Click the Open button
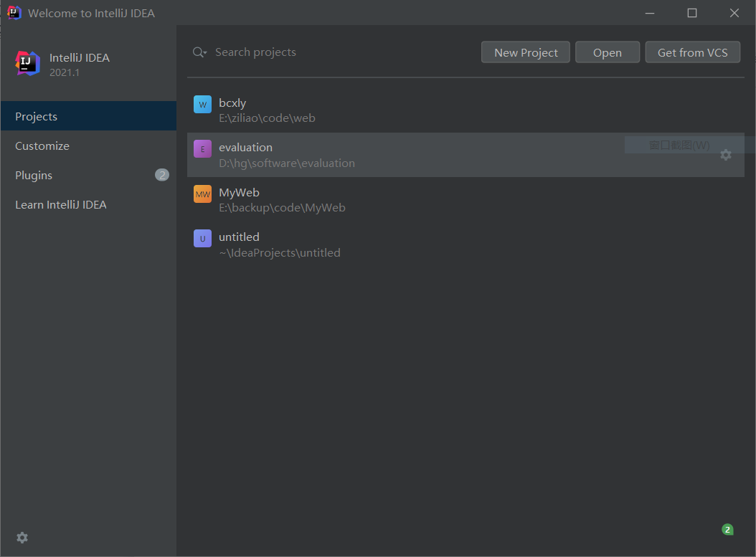756x557 pixels. pyautogui.click(x=608, y=52)
